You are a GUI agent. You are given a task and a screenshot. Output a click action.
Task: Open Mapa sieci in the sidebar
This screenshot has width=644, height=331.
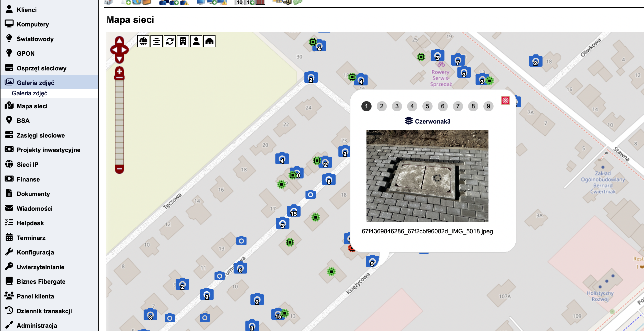pos(49,106)
